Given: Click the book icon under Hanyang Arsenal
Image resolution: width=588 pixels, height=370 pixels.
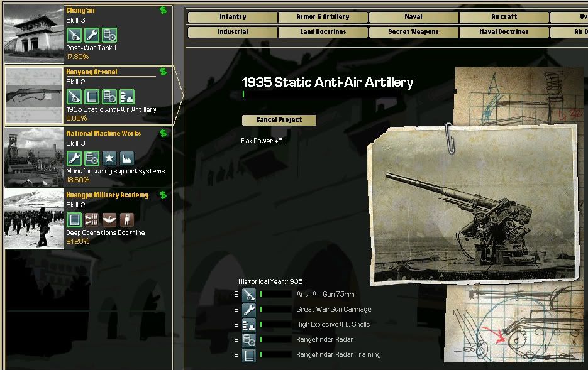Looking at the screenshot, I should click(x=92, y=97).
